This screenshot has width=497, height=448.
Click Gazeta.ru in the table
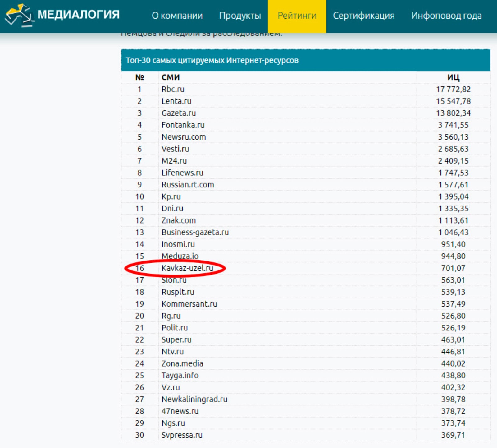pos(178,113)
